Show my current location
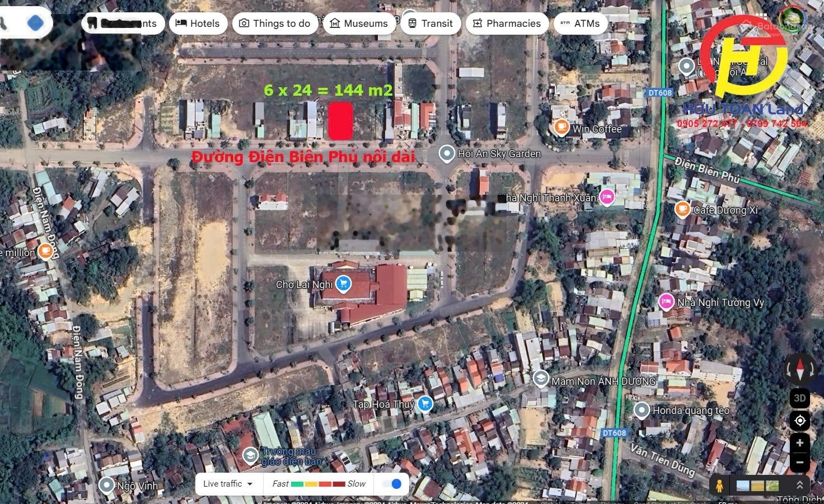The image size is (824, 504). (799, 421)
